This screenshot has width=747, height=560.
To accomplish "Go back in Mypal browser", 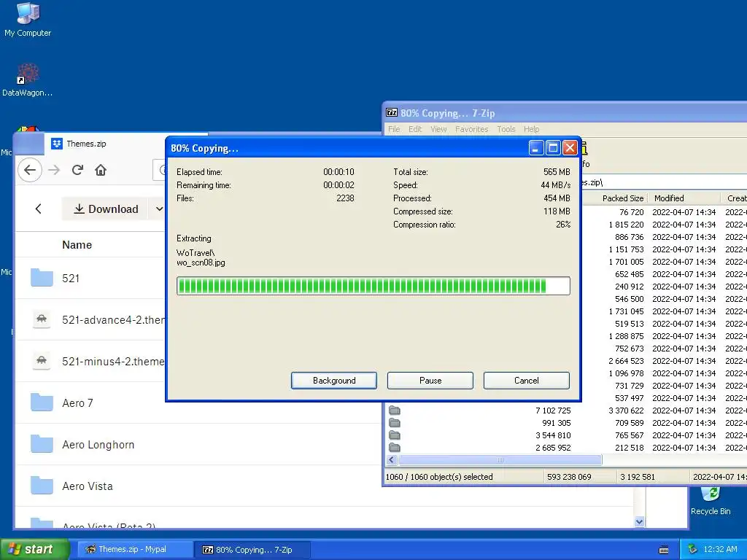I will [29, 170].
